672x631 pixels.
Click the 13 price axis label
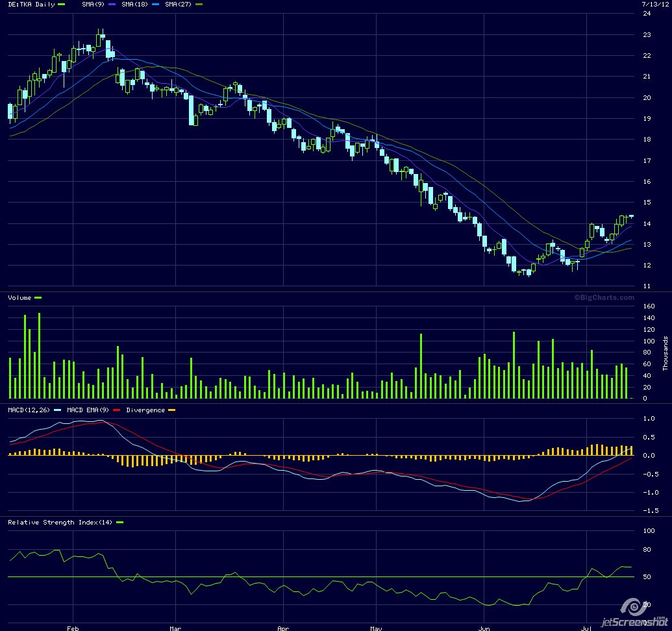point(647,245)
